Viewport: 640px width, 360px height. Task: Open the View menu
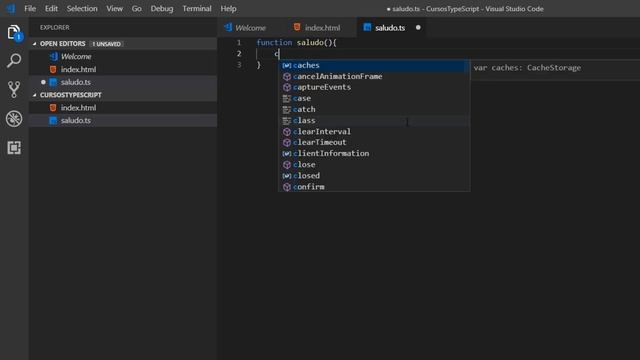(x=115, y=9)
